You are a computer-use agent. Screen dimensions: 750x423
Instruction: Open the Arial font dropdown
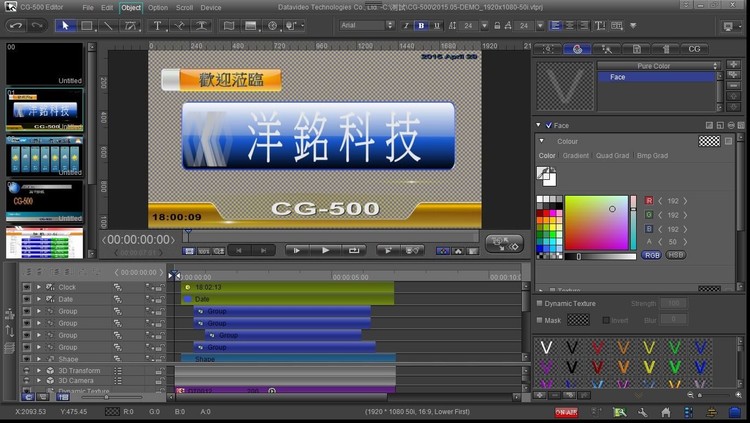pyautogui.click(x=367, y=25)
